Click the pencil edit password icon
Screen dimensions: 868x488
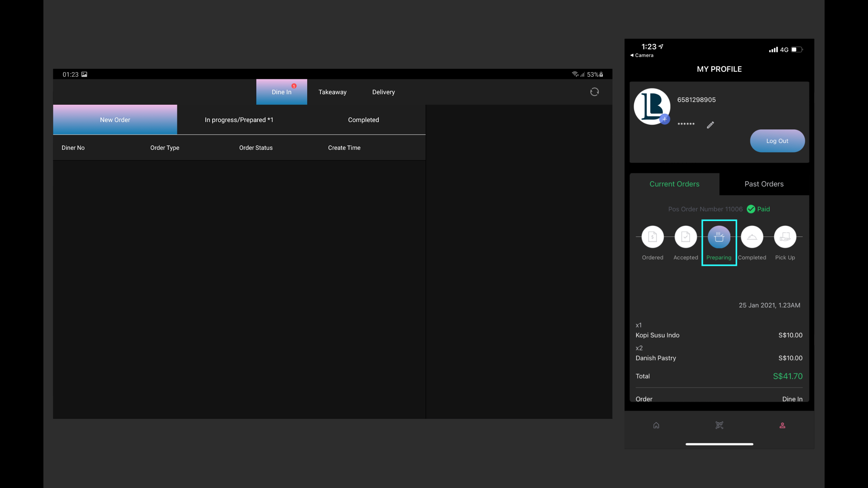pos(710,125)
